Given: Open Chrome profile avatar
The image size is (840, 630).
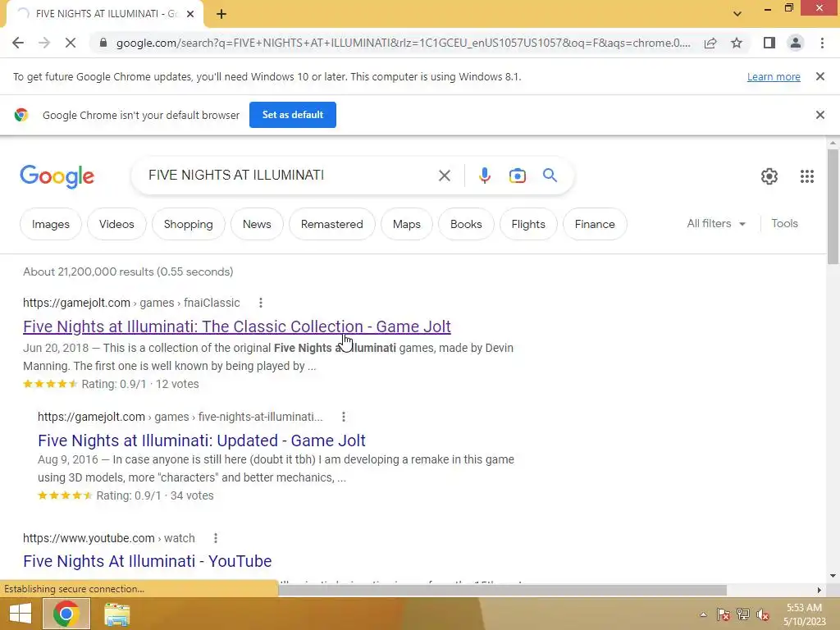Looking at the screenshot, I should click(x=796, y=43).
